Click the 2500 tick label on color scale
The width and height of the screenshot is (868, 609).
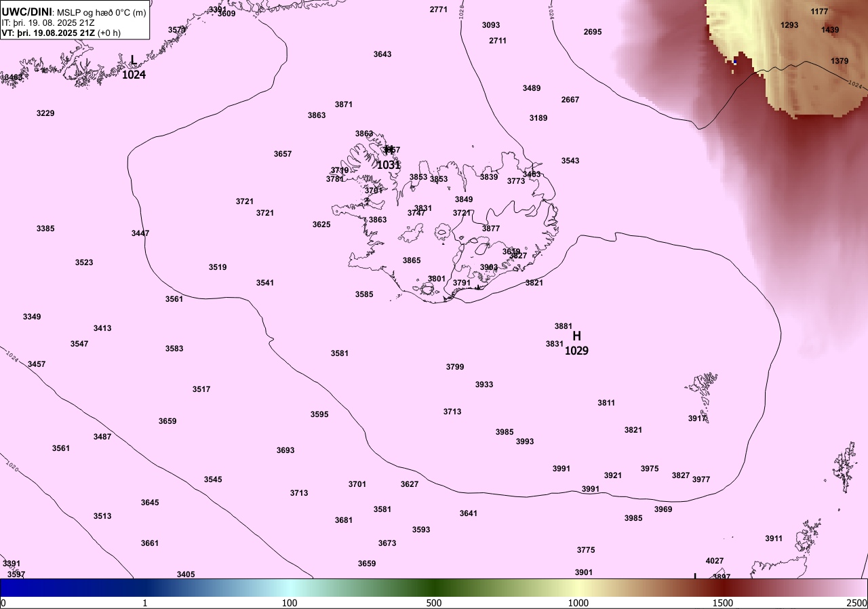coord(856,603)
